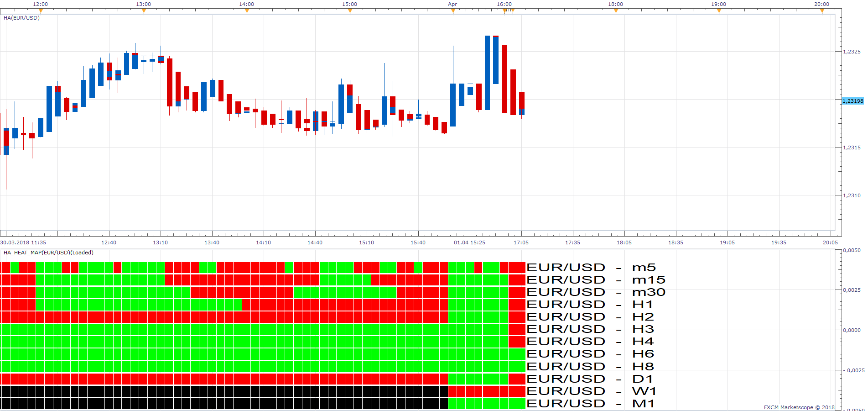Select the EUR/USD - H8 heat map label
This screenshot has width=868, height=411.
(x=590, y=367)
